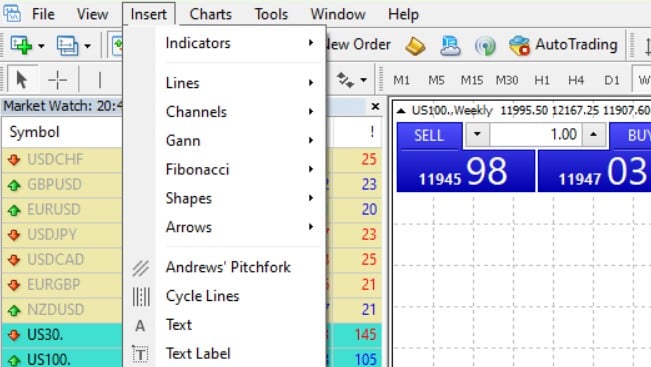
Task: Select the Crosshair tool
Action: pos(57,79)
